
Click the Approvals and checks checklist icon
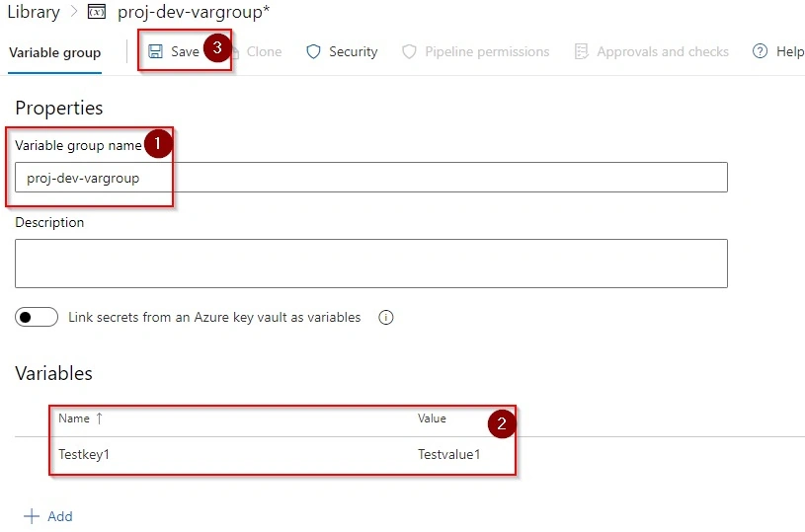coord(581,51)
